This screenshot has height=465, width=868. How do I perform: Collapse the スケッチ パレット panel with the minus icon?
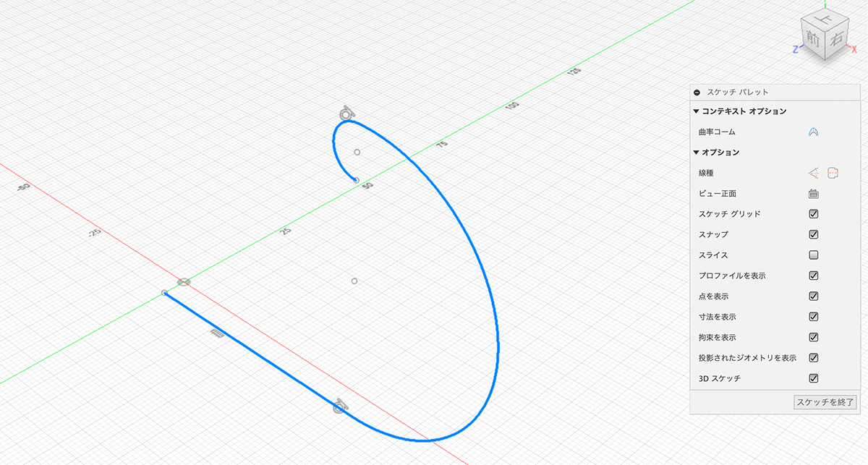tap(697, 93)
